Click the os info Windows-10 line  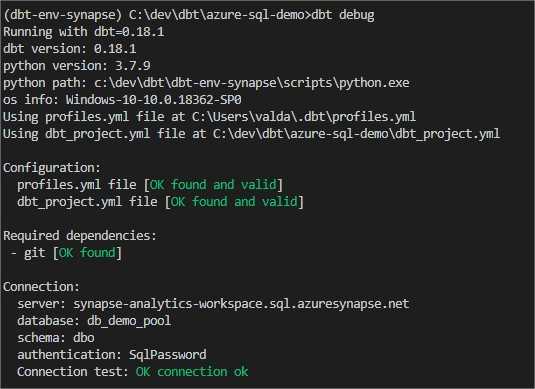point(122,100)
